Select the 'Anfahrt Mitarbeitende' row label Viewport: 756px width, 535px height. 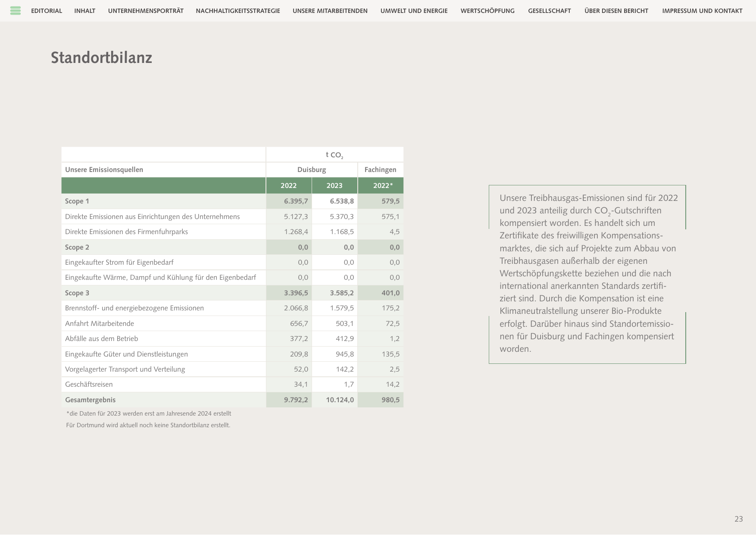(100, 324)
